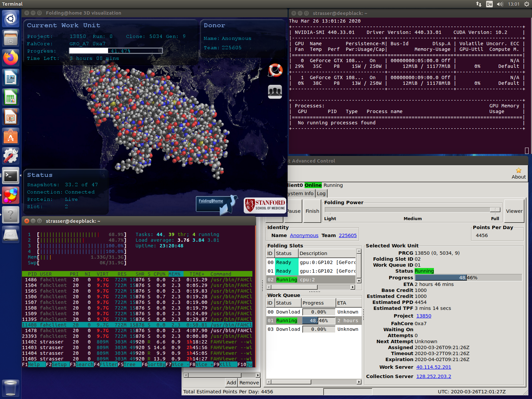Click the Stanford School of Medicine logo
Screen dimensions: 532x399
pyautogui.click(x=265, y=205)
